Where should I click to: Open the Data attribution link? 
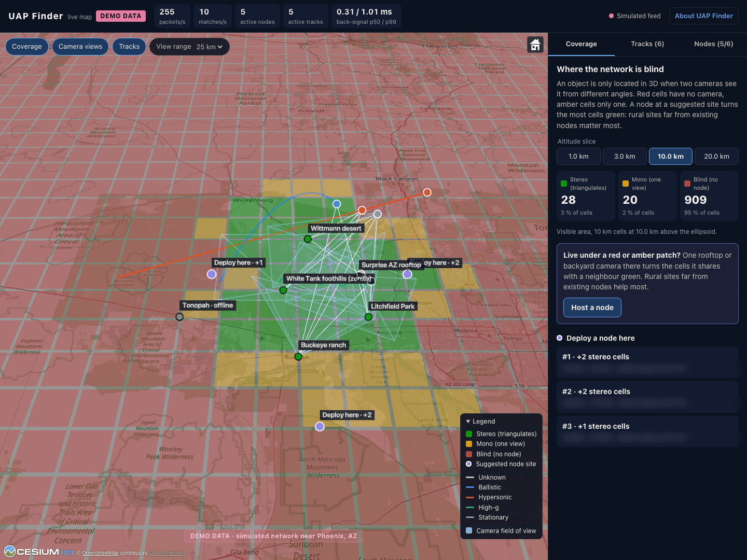tap(167, 553)
